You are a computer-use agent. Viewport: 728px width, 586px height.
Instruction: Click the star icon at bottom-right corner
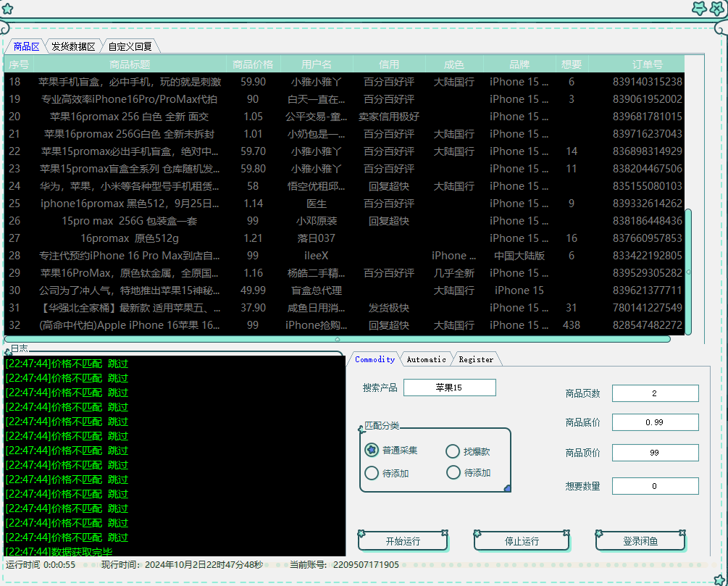(x=718, y=579)
